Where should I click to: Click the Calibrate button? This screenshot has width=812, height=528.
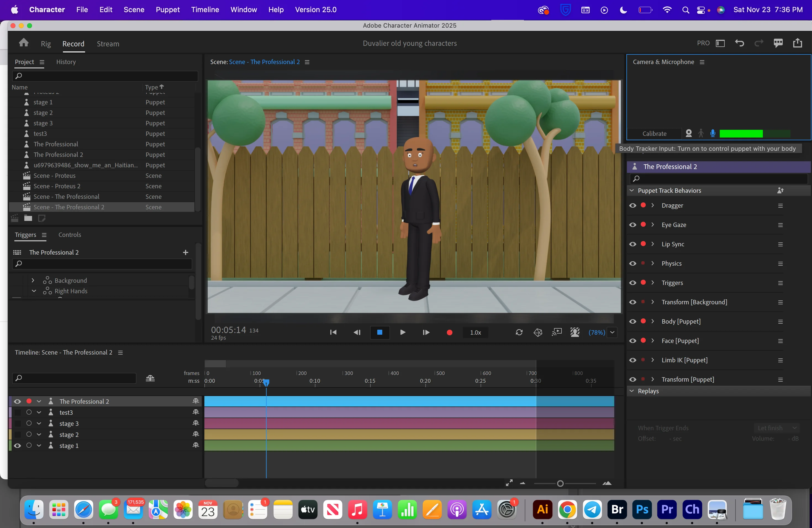[654, 133]
